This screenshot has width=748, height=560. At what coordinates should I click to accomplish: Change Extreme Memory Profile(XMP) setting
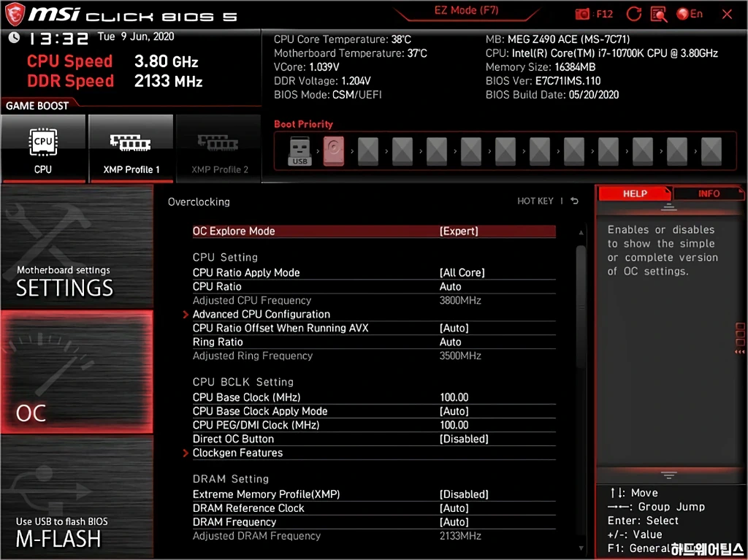coord(374,494)
